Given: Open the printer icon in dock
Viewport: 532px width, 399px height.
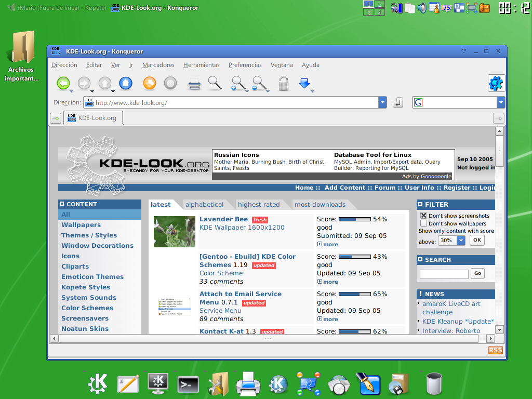Looking at the screenshot, I should pyautogui.click(x=248, y=384).
